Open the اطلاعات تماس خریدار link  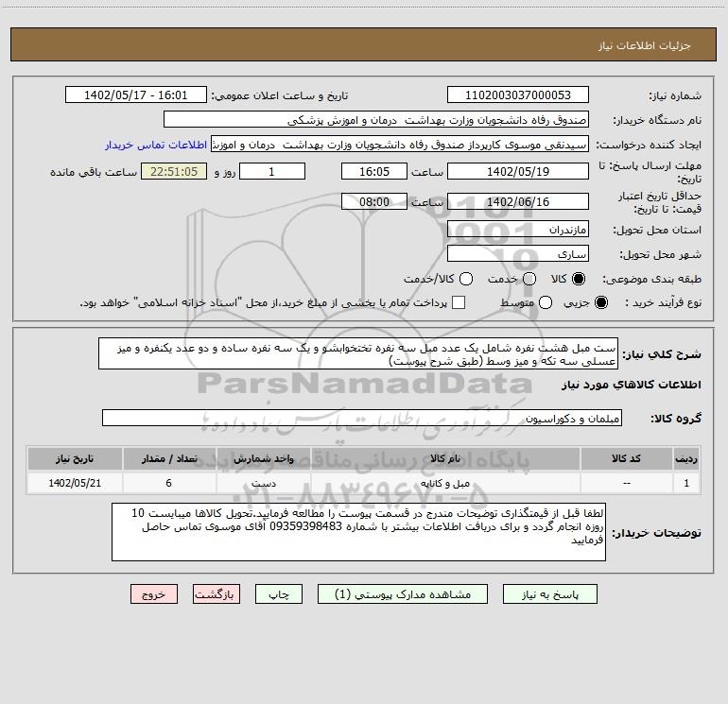[156, 145]
